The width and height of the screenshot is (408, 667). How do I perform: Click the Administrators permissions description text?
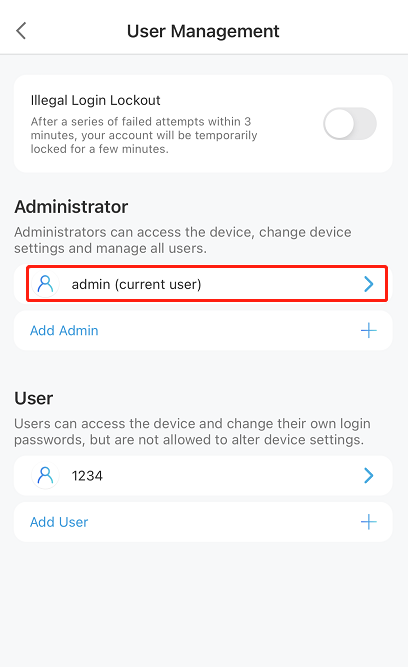click(x=183, y=240)
